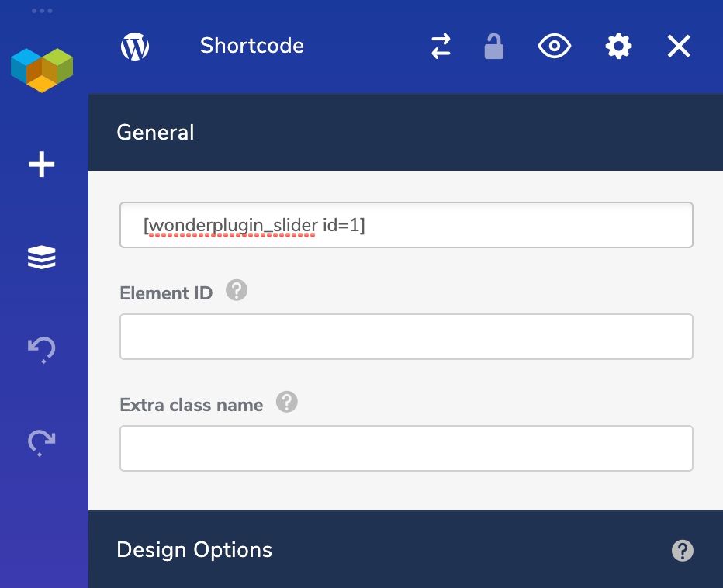
Task: Select the custom layout width arrows icon
Action: [440, 46]
